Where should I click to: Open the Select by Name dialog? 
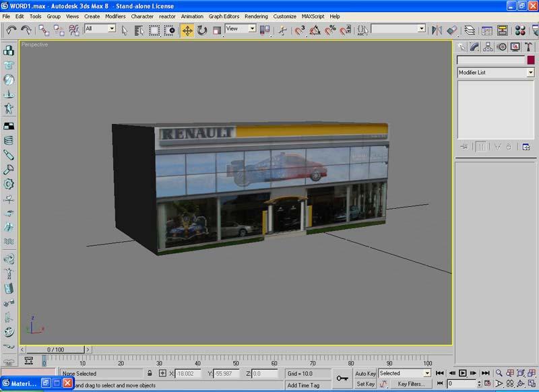139,30
